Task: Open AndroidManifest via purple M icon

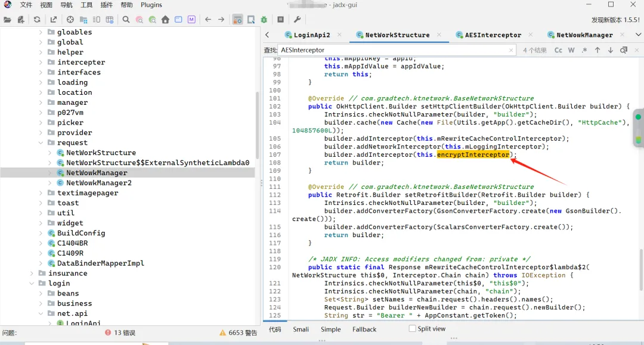Action: [191, 20]
